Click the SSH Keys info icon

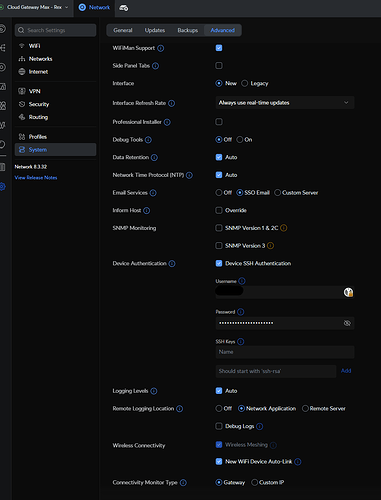(241, 342)
